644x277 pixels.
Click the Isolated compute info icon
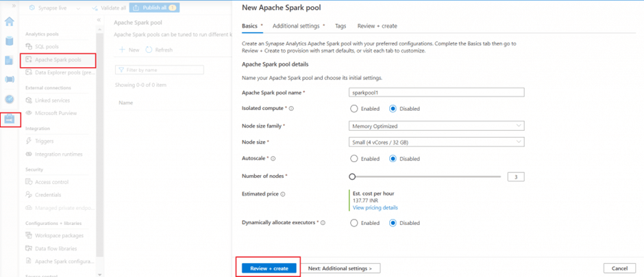[x=291, y=109]
